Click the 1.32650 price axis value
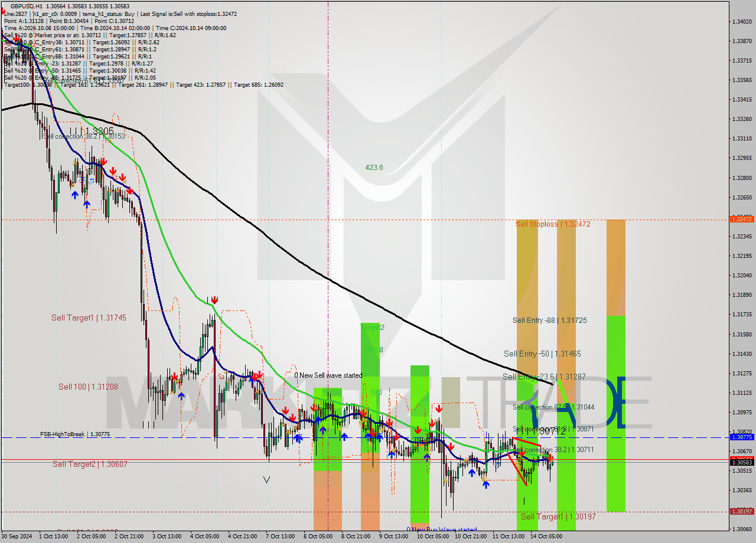The height and width of the screenshot is (543, 756). pyautogui.click(x=742, y=198)
